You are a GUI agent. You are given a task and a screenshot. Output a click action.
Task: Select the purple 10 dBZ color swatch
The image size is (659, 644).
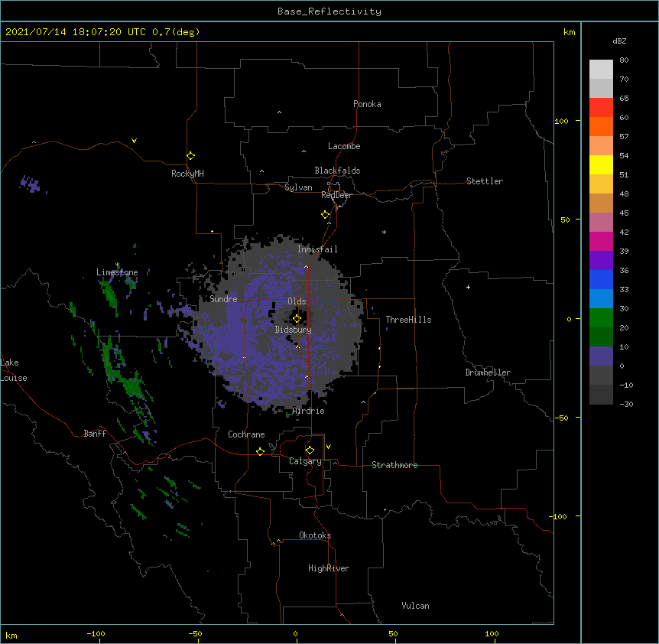(601, 356)
